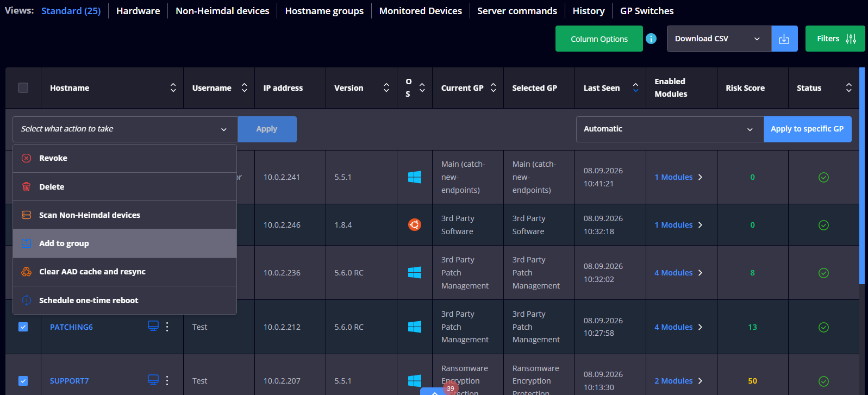The height and width of the screenshot is (395, 868).
Task: Choose Add to group action
Action: click(124, 243)
